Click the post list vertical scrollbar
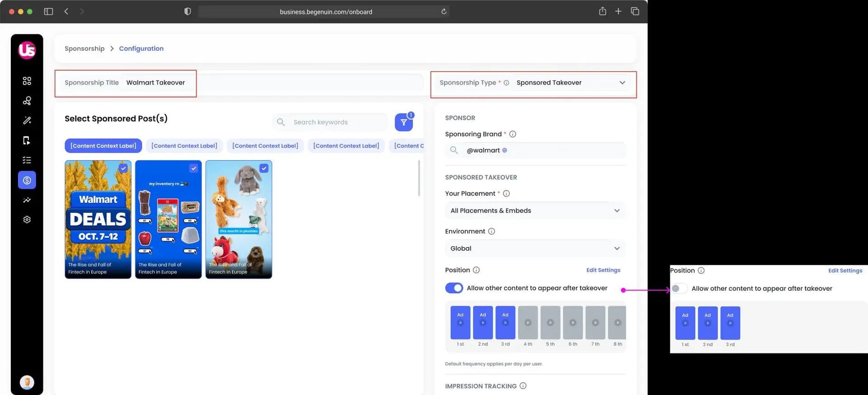 click(419, 178)
